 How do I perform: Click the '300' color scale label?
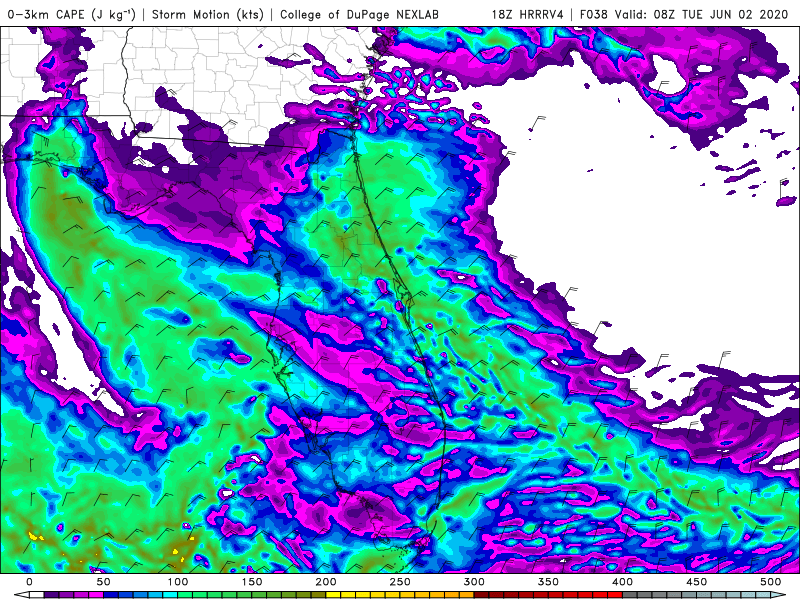coord(474,582)
